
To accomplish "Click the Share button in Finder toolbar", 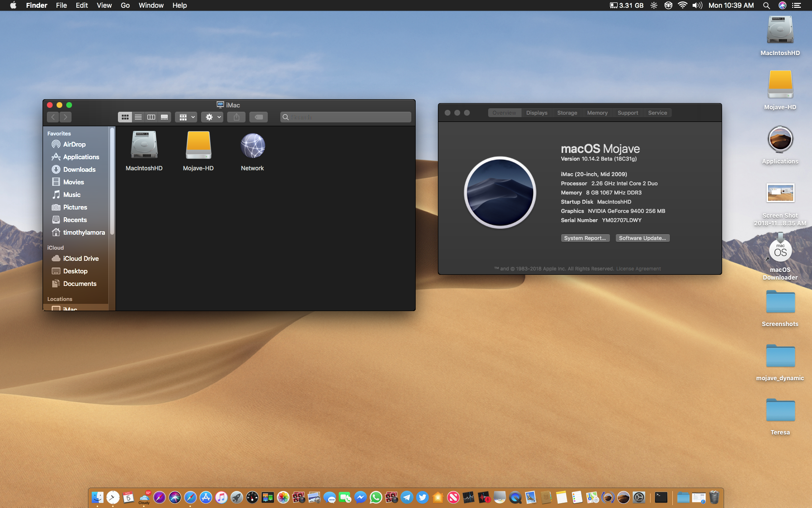I will [236, 117].
